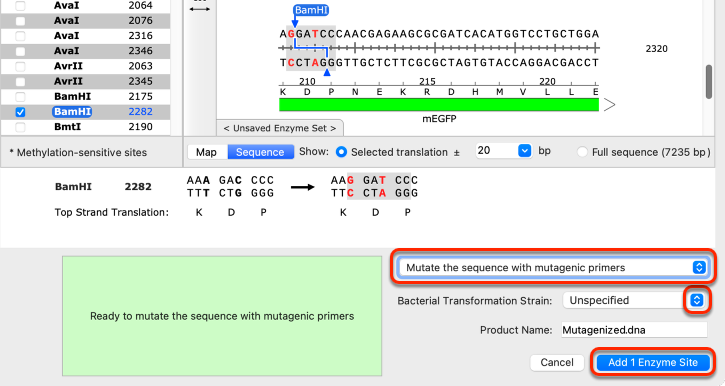This screenshot has height=386, width=725.
Task: Select the Full sequence radio button
Action: [x=582, y=152]
